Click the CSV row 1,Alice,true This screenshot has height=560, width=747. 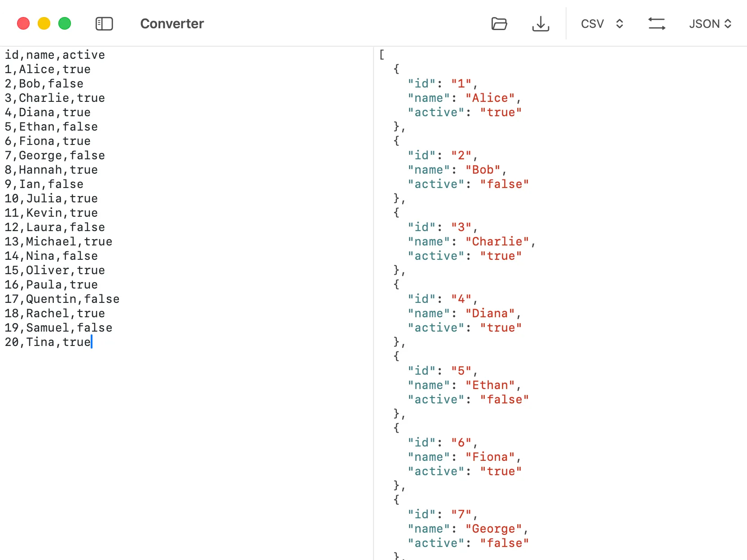click(x=48, y=69)
